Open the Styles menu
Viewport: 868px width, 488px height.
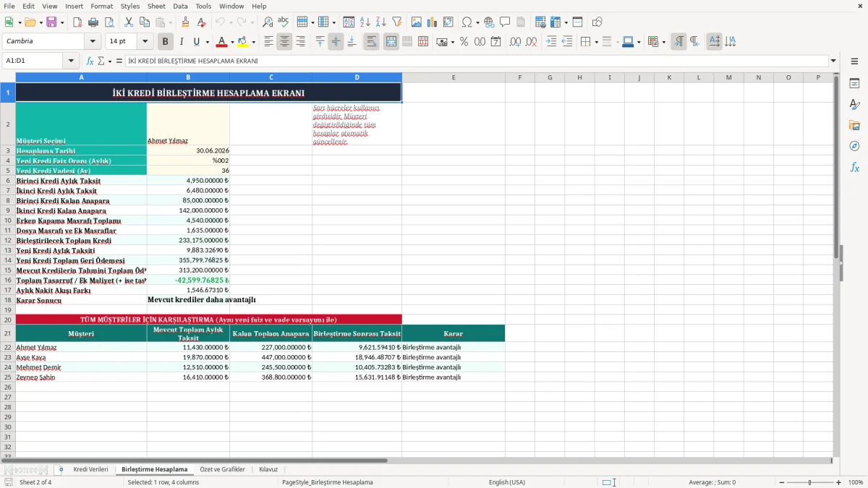[130, 6]
